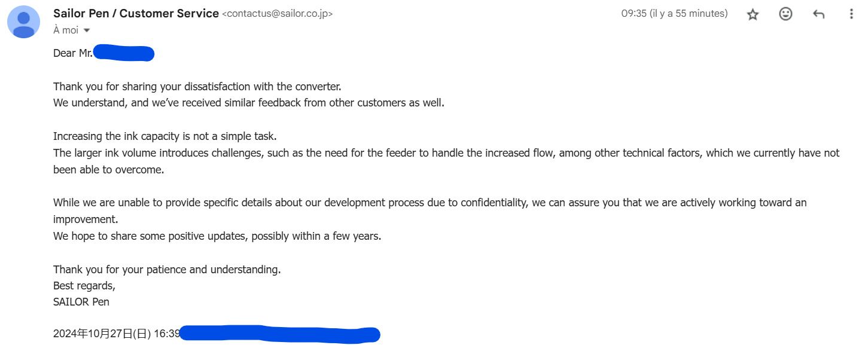Click the 09:35 message timestamp
868x345 pixels.
(x=674, y=13)
